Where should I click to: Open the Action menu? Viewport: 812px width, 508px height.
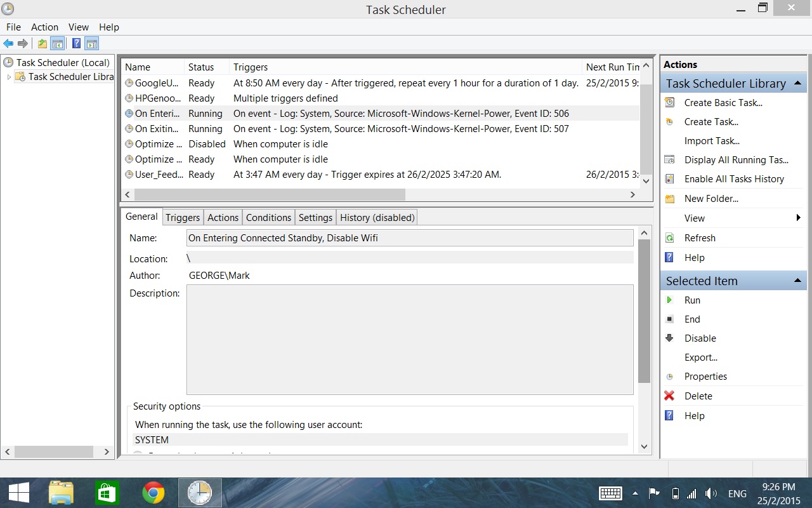coord(44,27)
